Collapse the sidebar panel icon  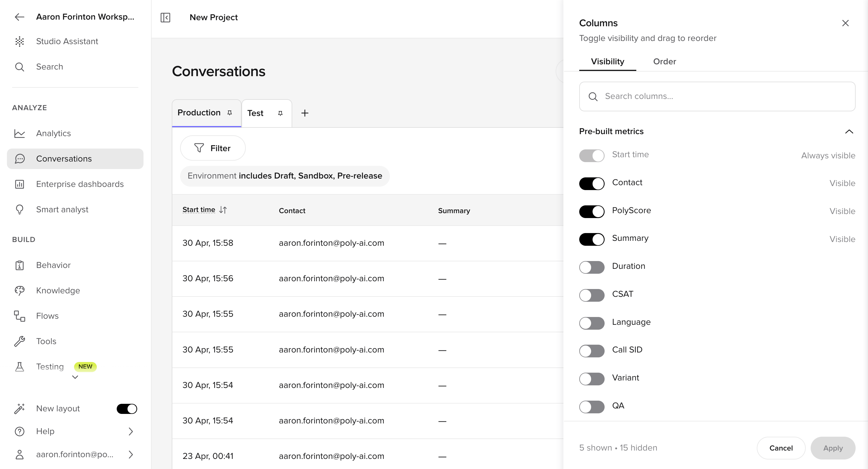165,17
